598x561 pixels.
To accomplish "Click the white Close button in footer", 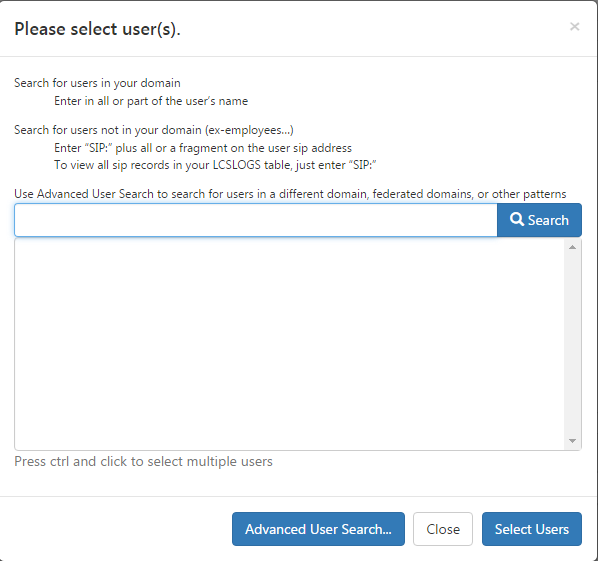I will 443,529.
